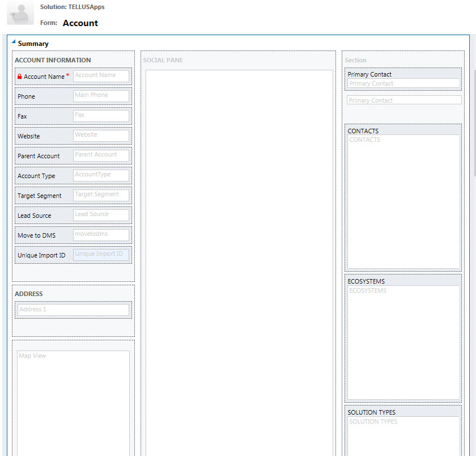
Task: Click the Parent Account lookup field
Action: point(101,155)
